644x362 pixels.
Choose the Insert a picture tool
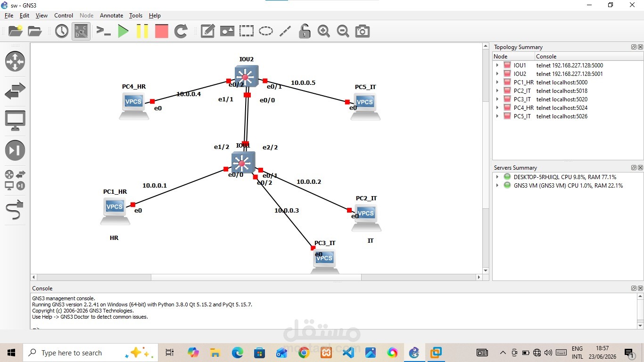(227, 32)
